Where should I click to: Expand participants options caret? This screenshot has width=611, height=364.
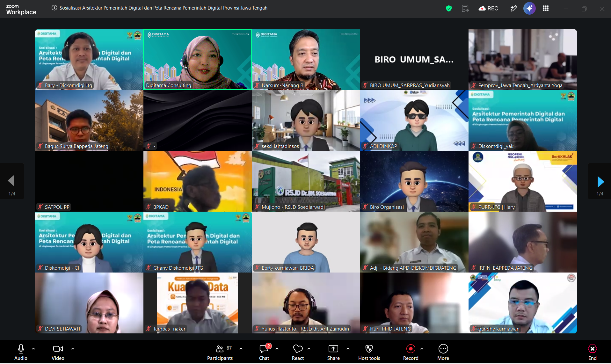tap(241, 349)
